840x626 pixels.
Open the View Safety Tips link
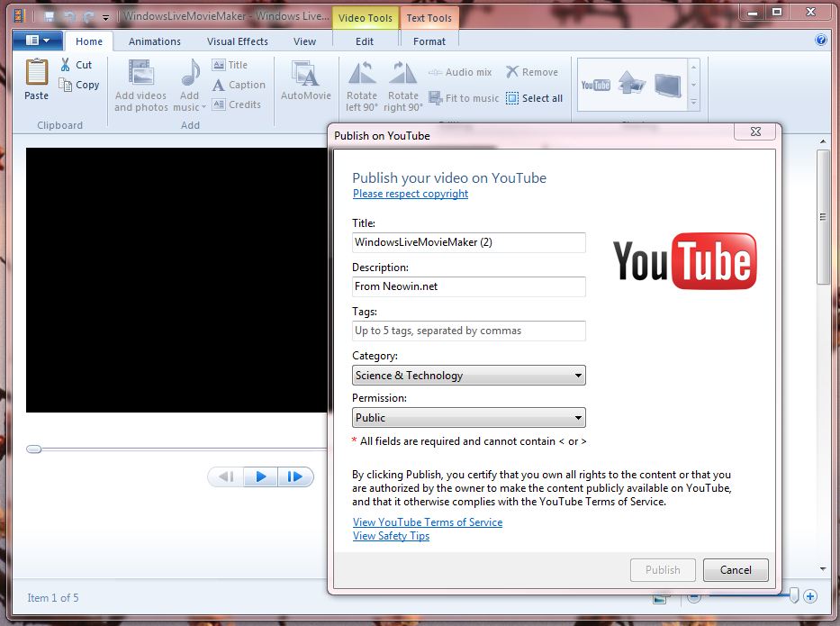coord(391,535)
